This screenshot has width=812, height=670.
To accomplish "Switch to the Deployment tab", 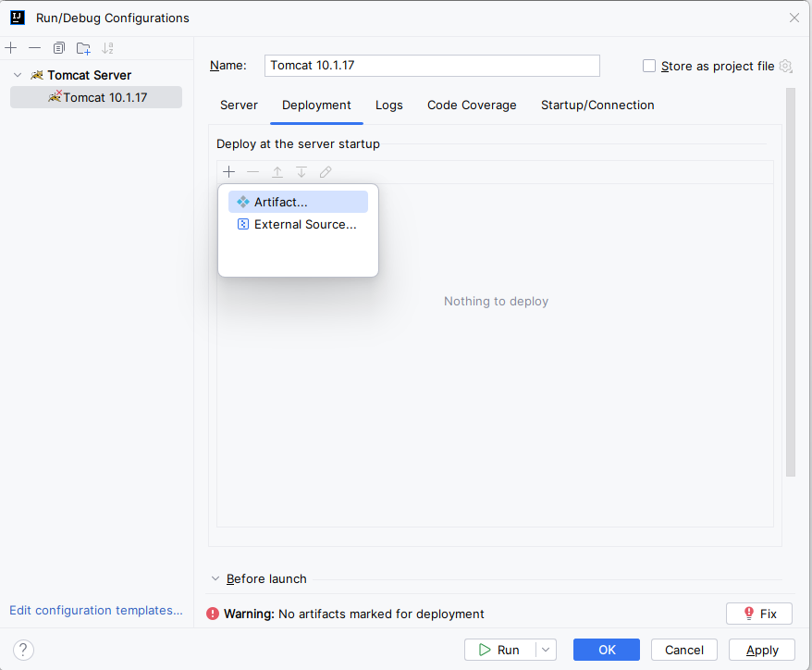I will click(316, 105).
